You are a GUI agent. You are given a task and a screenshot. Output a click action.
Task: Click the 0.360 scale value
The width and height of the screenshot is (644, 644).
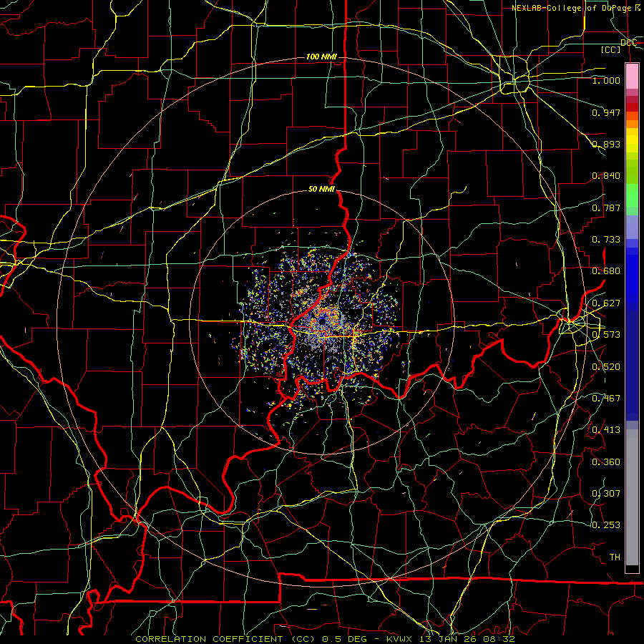tap(606, 462)
